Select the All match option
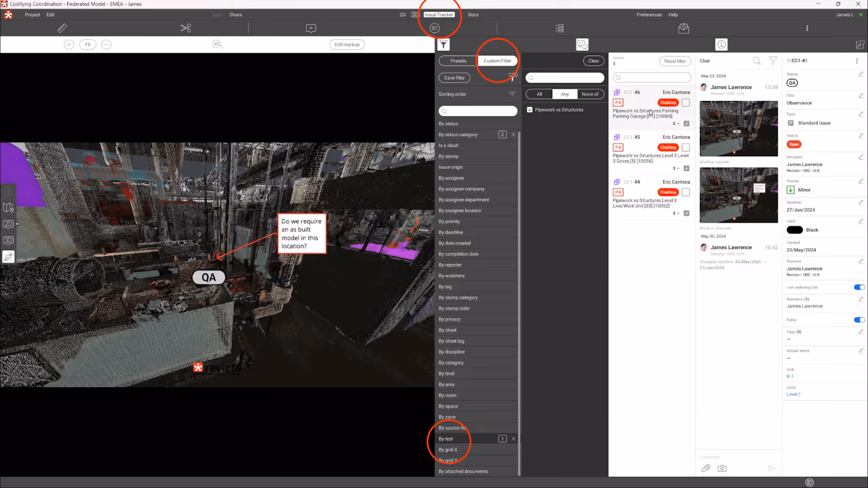Viewport: 868px width, 488px height. [539, 94]
